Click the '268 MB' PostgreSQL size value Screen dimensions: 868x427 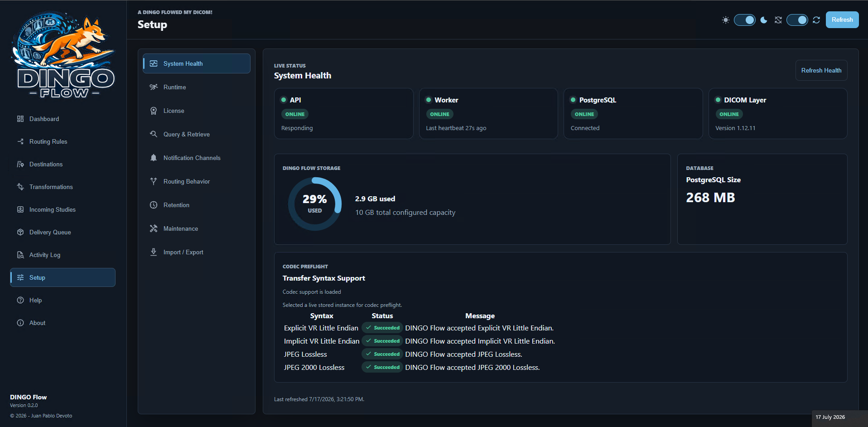click(x=710, y=198)
